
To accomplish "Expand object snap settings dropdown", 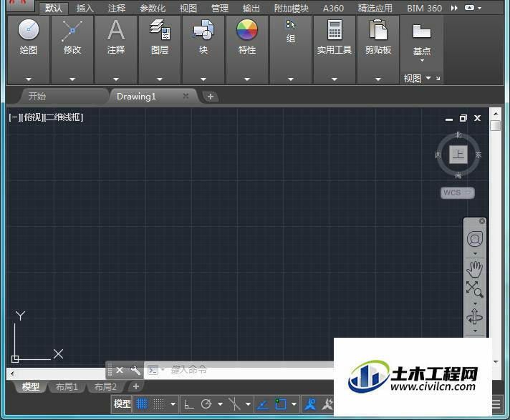I will [294, 404].
